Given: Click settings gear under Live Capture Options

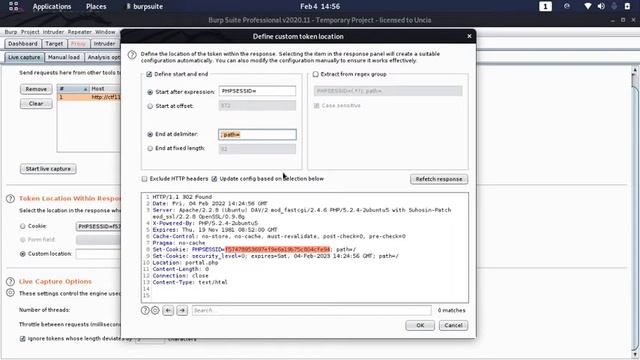Looking at the screenshot, I should point(10,293).
